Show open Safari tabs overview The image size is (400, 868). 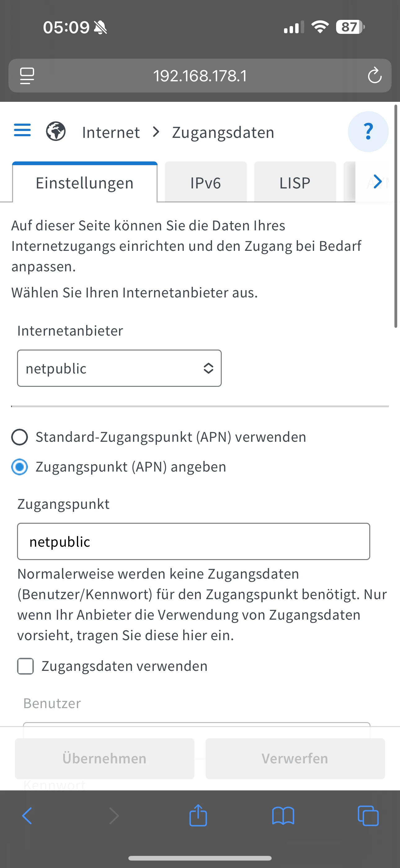pos(368,816)
